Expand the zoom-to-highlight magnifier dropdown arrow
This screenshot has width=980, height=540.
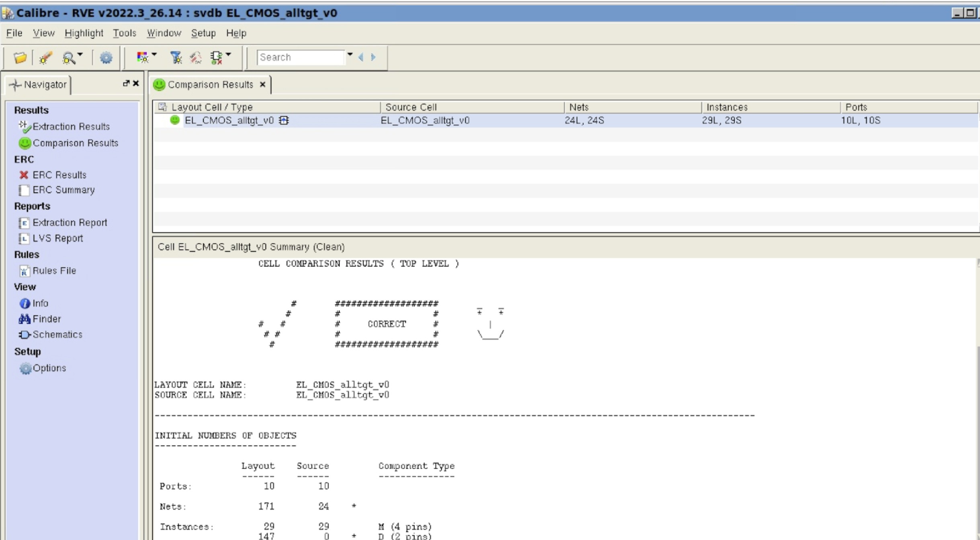tap(80, 55)
